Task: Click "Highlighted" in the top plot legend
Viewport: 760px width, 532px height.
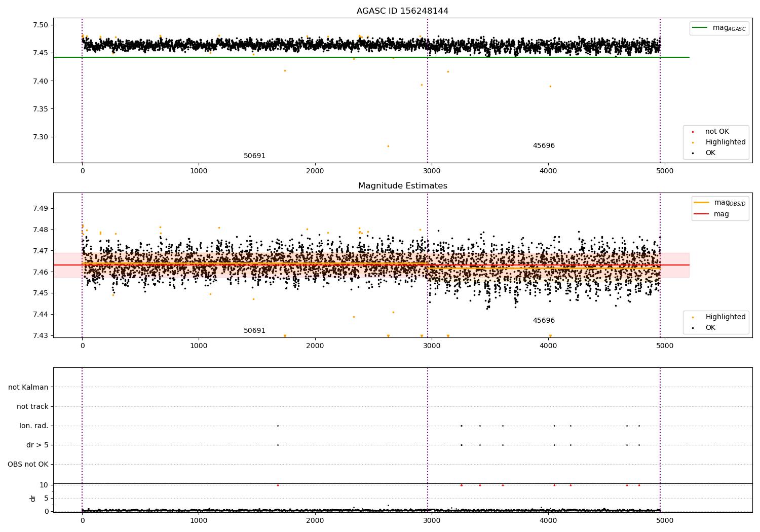Action: point(726,142)
